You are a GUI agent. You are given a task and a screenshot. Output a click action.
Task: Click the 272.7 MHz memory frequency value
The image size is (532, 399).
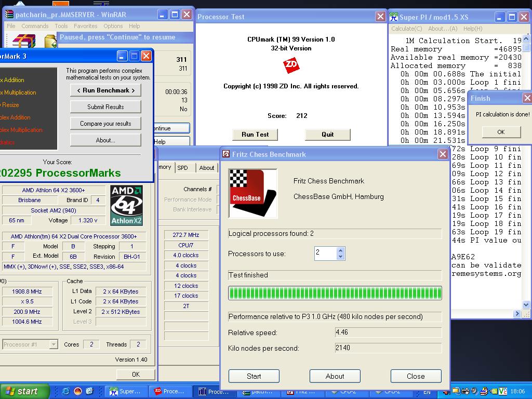click(186, 235)
